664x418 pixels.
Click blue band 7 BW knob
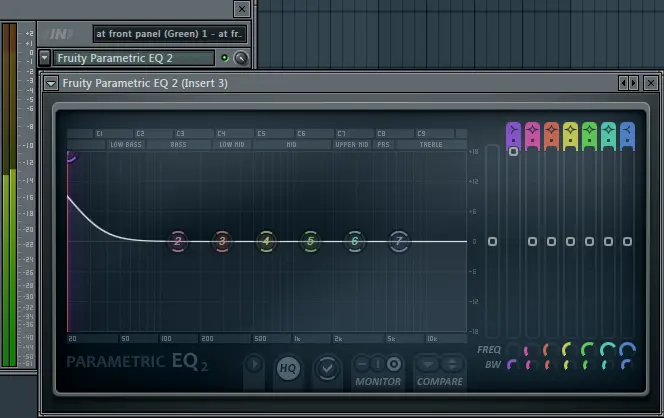coord(627,365)
